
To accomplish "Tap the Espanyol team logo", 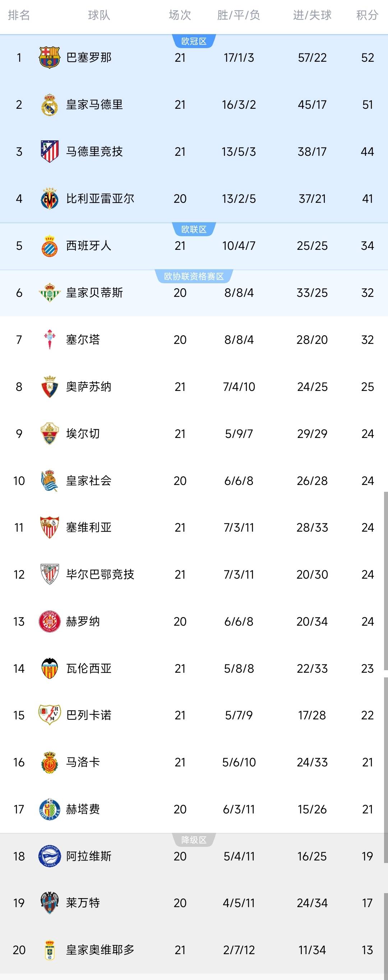I will pyautogui.click(x=50, y=246).
